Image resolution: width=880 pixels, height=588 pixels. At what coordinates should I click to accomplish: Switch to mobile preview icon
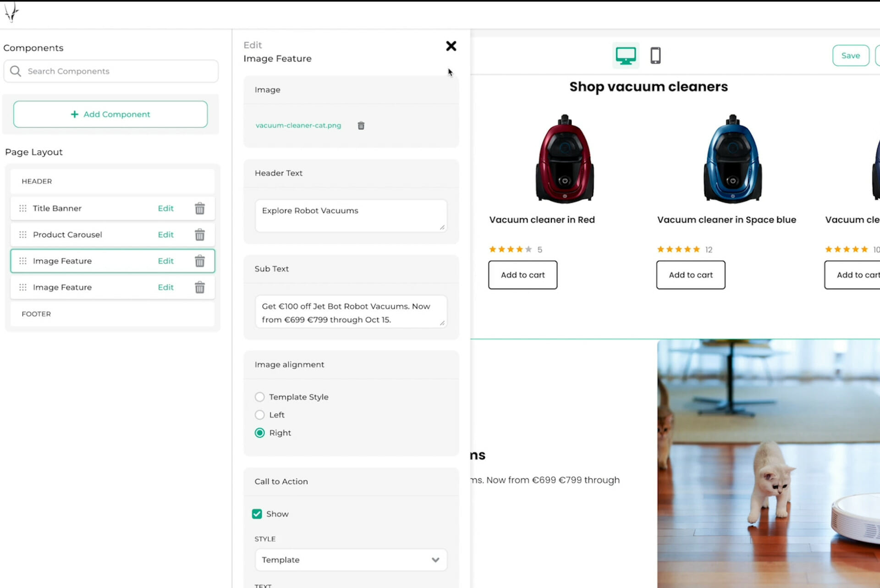[655, 56]
